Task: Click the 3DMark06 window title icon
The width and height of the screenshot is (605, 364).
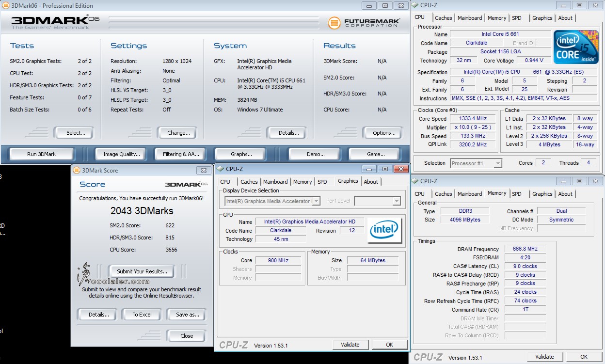Action: (x=5, y=5)
